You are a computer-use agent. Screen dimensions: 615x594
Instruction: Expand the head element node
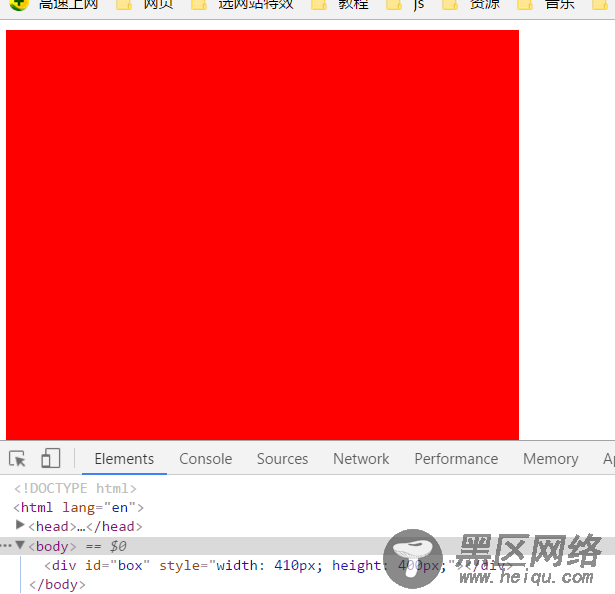coord(20,525)
